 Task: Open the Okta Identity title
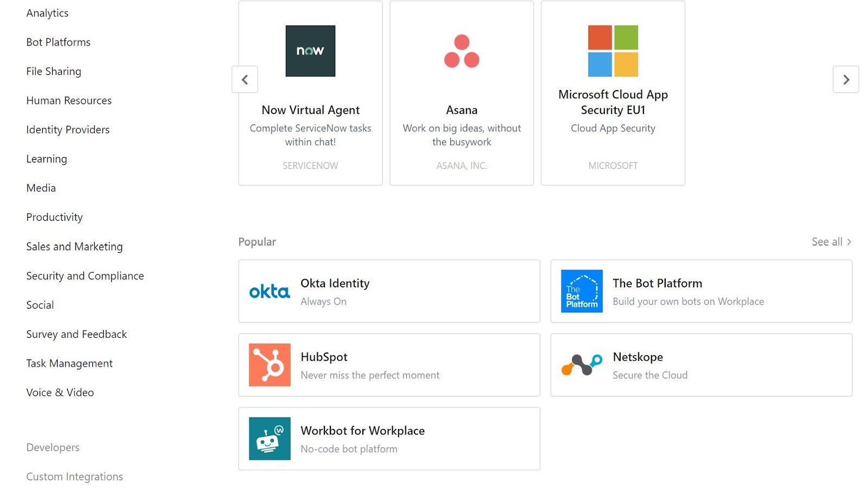click(335, 284)
